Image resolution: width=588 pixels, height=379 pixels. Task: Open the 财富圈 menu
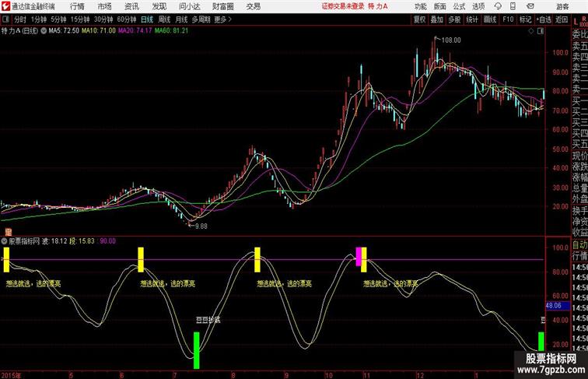[222, 6]
